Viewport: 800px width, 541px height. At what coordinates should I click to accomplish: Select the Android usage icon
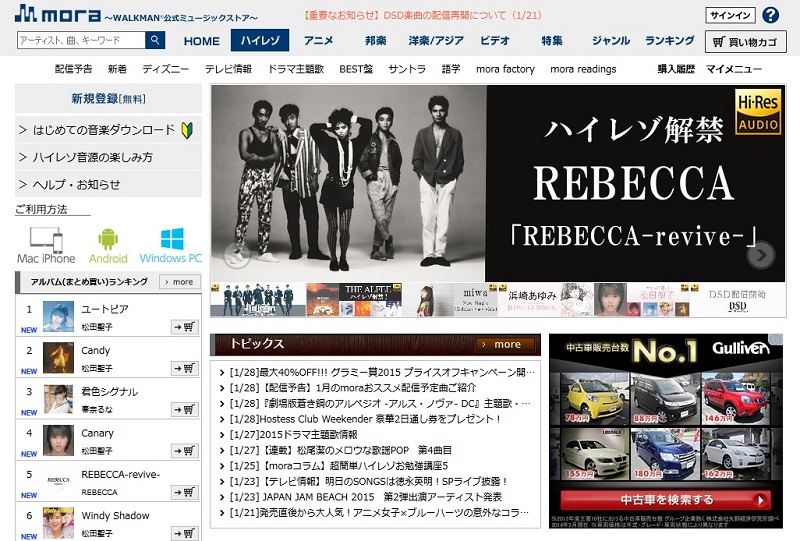(x=108, y=245)
